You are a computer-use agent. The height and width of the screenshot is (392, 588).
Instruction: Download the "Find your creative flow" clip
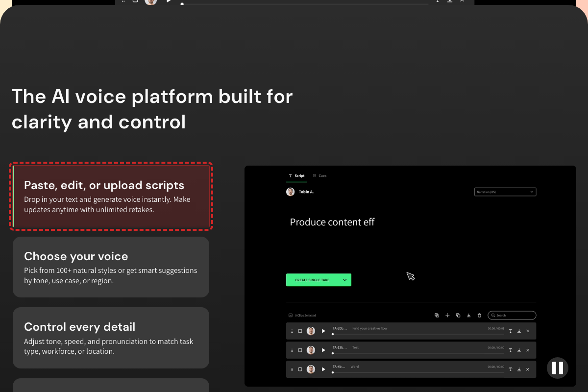coord(519,331)
